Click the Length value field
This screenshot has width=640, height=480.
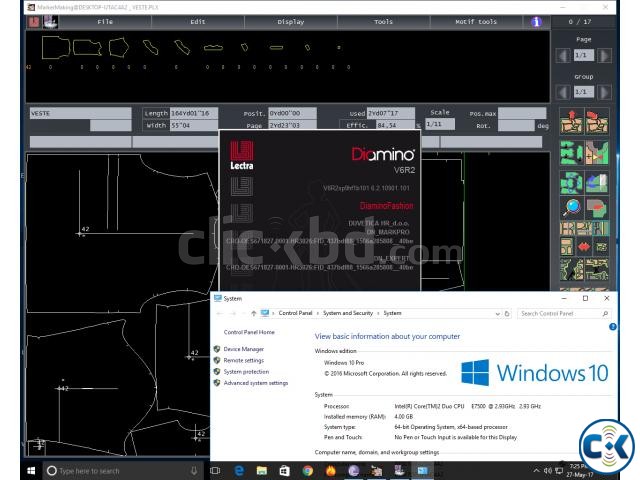pos(194,113)
